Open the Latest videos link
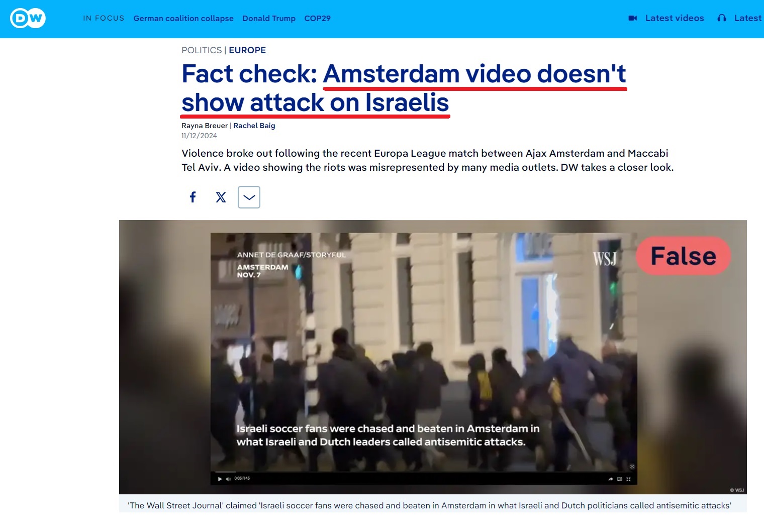This screenshot has height=532, width=764. pos(675,18)
